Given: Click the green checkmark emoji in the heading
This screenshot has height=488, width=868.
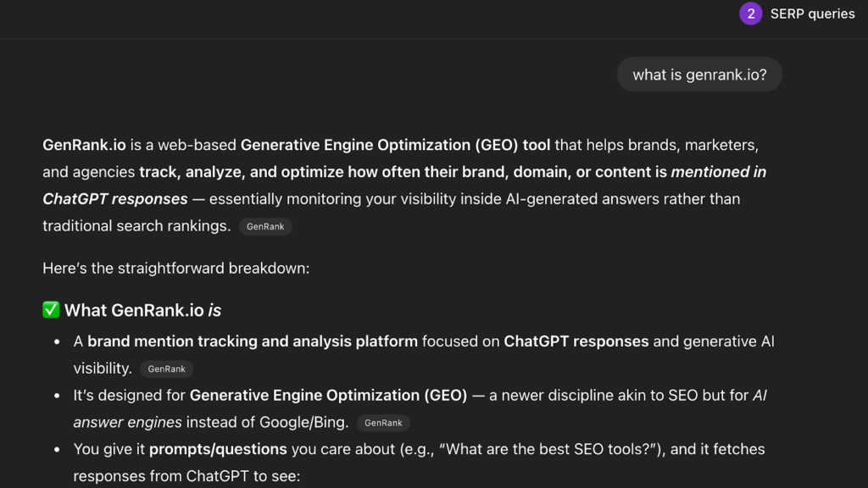Looking at the screenshot, I should tap(51, 310).
